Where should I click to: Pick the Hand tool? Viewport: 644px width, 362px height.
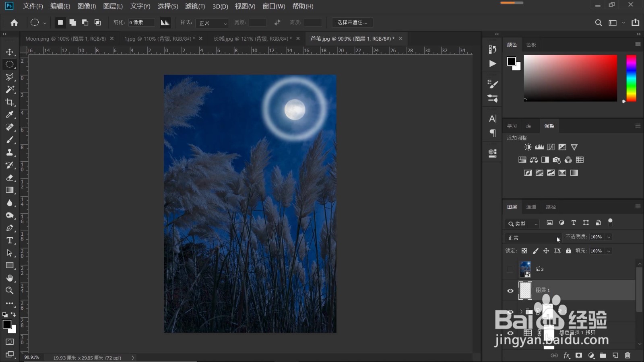10,278
